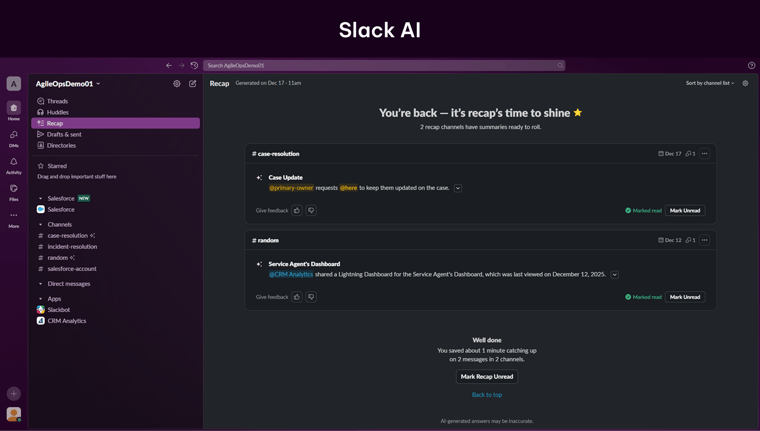760x431 pixels.
Task: Open the history clock icon
Action: [194, 65]
